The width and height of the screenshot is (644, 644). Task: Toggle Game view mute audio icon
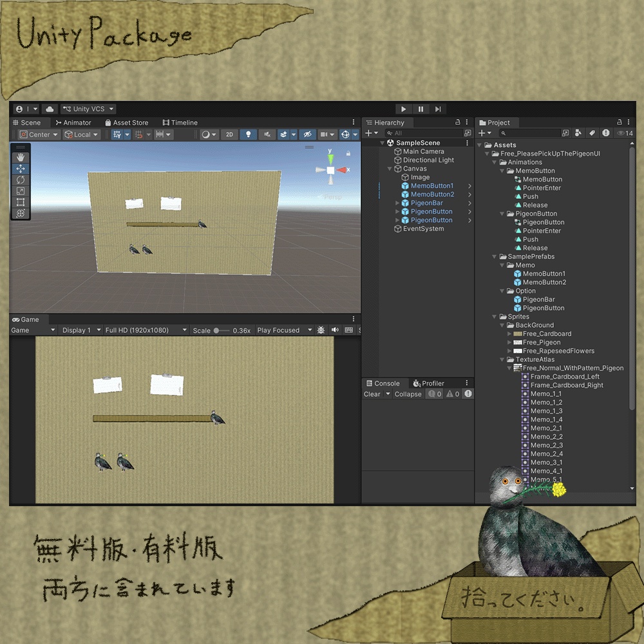pos(335,330)
